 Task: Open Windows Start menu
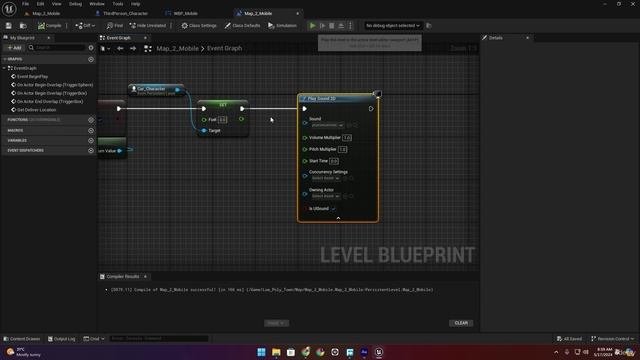click(x=261, y=352)
